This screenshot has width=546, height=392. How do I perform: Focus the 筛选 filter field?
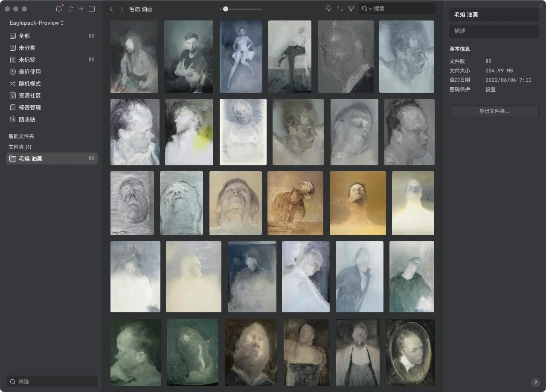click(x=52, y=381)
